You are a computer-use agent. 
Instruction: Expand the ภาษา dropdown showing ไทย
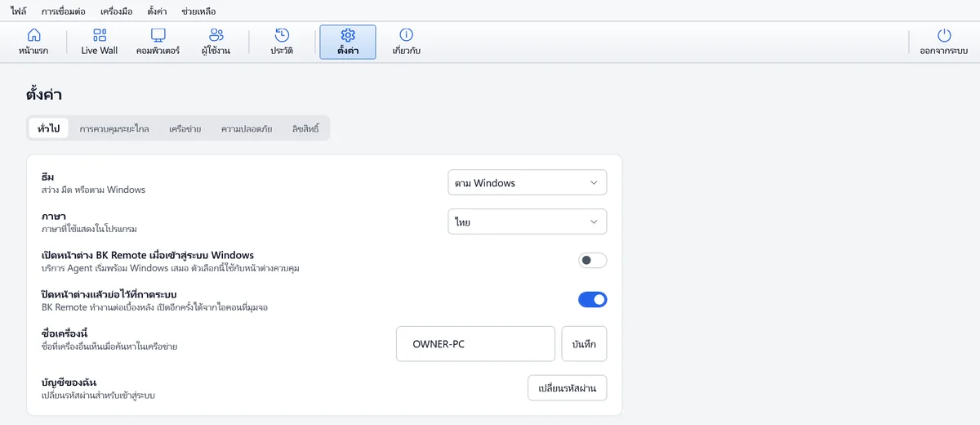528,221
